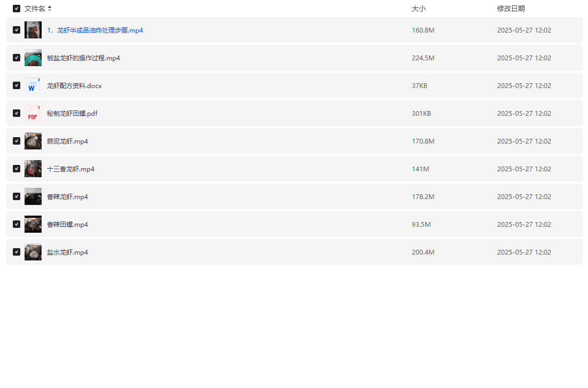The height and width of the screenshot is (388, 588).
Task: Uncheck the 龙虾配方资料.docx checkbox
Action: (x=17, y=85)
